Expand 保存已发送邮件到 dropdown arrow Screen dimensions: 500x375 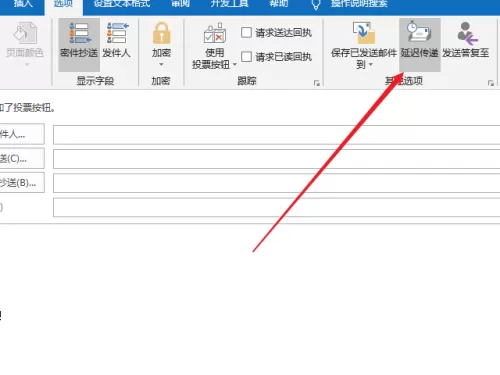coord(371,64)
